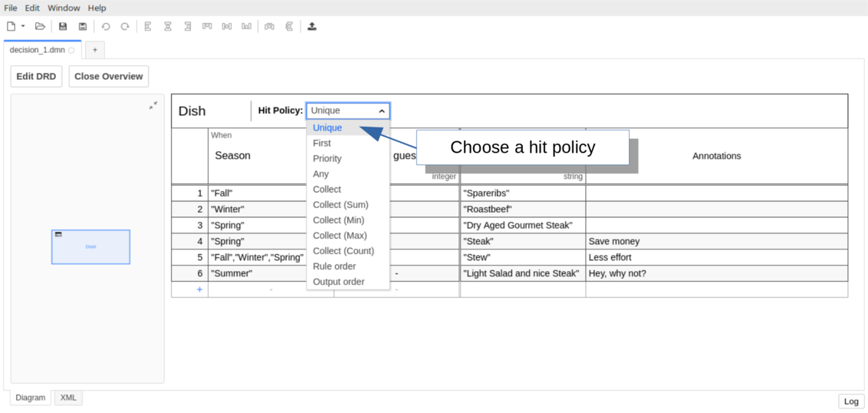Open the Edit menu

(x=31, y=8)
